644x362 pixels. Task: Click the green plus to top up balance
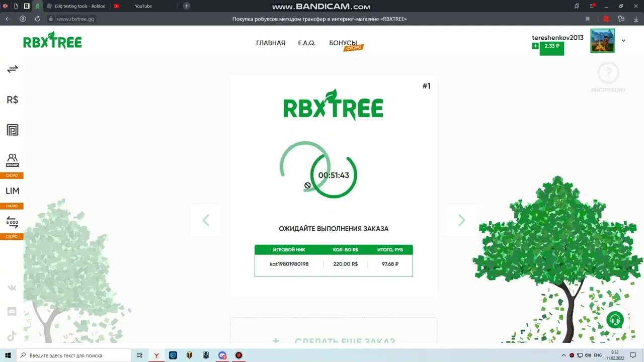click(x=535, y=46)
